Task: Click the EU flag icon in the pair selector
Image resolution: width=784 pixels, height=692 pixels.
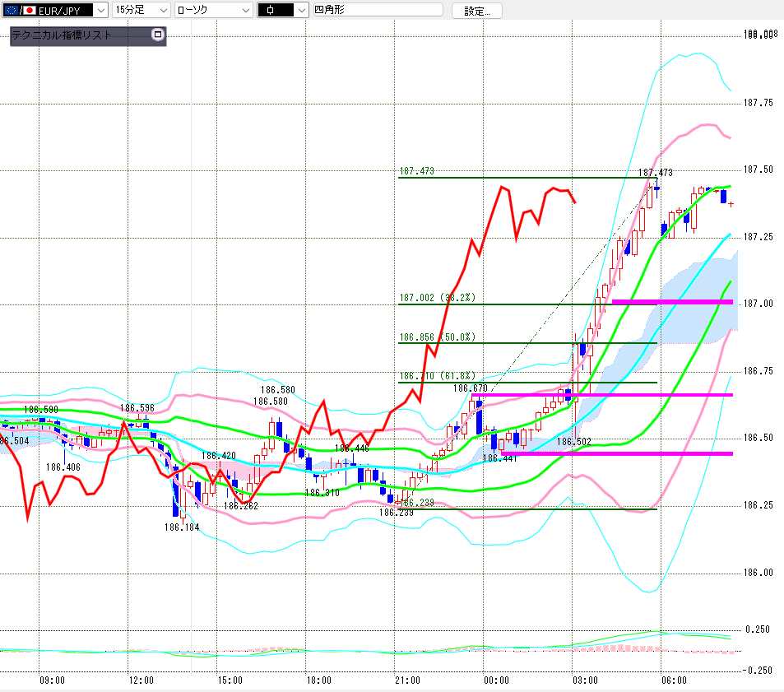Action: click(11, 10)
